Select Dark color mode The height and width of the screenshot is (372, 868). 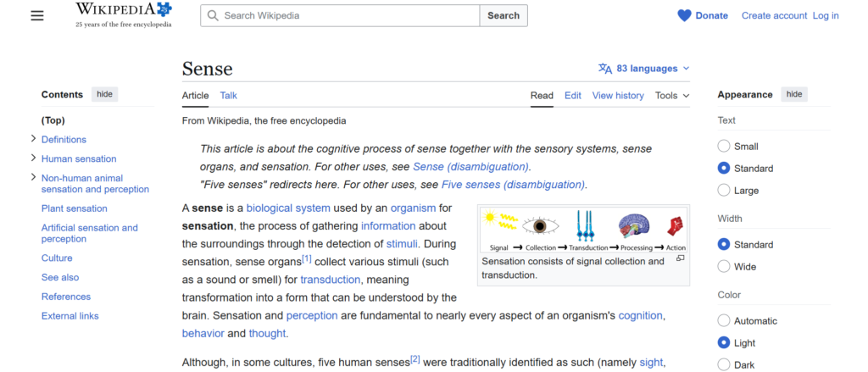[724, 364]
